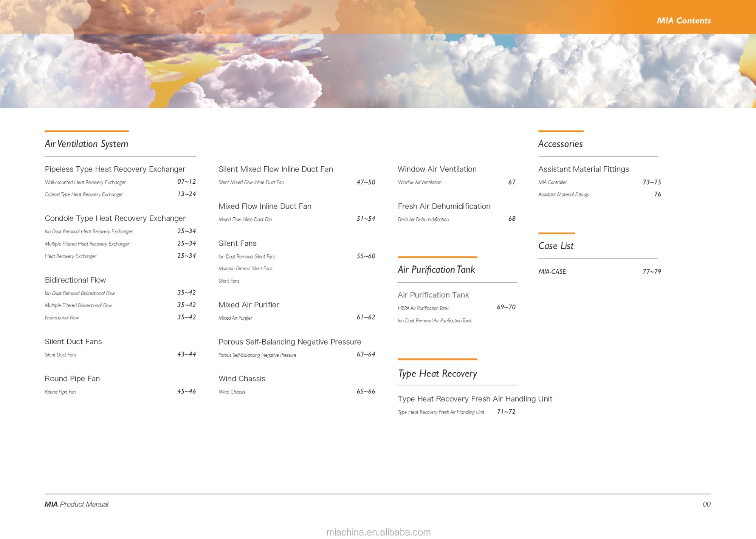Click the MIA Controller entry
756x539 pixels.
click(552, 183)
